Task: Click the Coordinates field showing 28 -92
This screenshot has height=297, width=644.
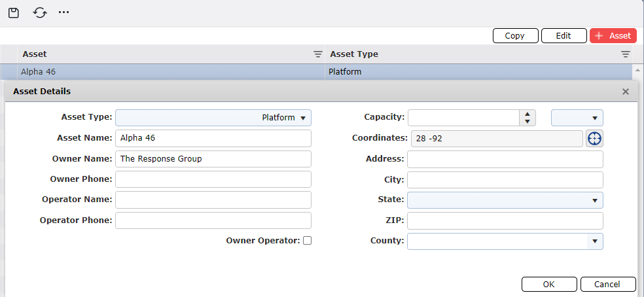Action: pos(497,139)
